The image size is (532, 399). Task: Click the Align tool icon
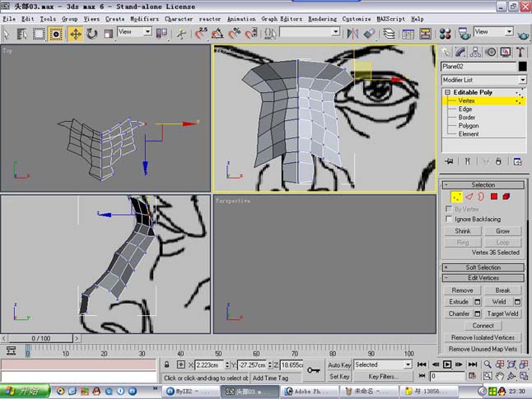pos(370,34)
